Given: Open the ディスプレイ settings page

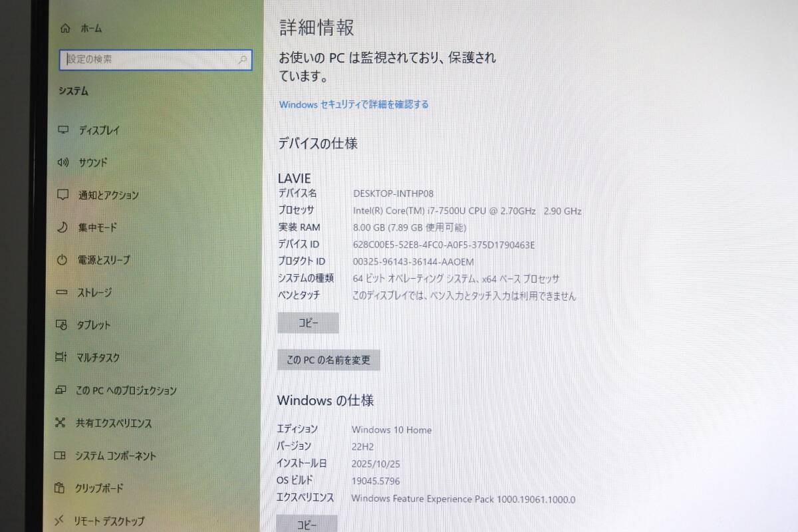Looking at the screenshot, I should click(x=98, y=130).
